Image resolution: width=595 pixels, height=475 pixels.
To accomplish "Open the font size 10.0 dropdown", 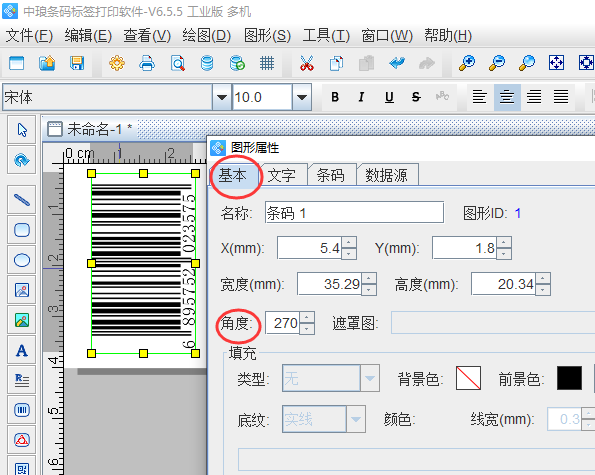I will pyautogui.click(x=302, y=98).
